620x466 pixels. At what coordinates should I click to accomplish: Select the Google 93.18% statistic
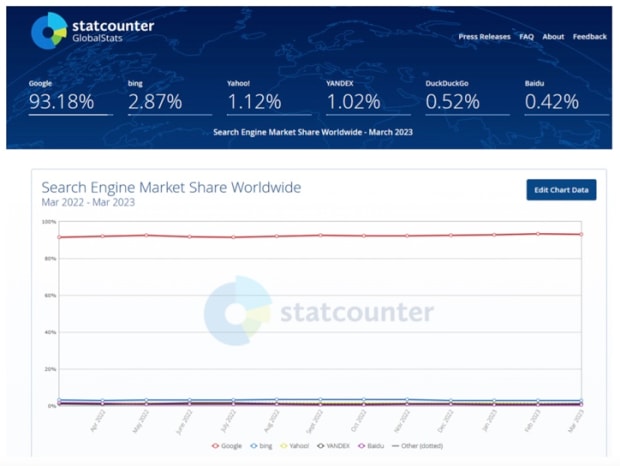tap(70, 97)
